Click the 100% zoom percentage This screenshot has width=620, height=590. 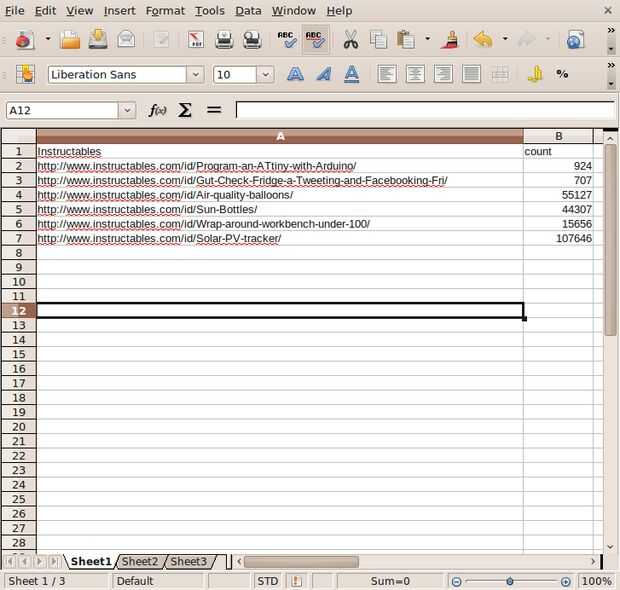[x=596, y=581]
